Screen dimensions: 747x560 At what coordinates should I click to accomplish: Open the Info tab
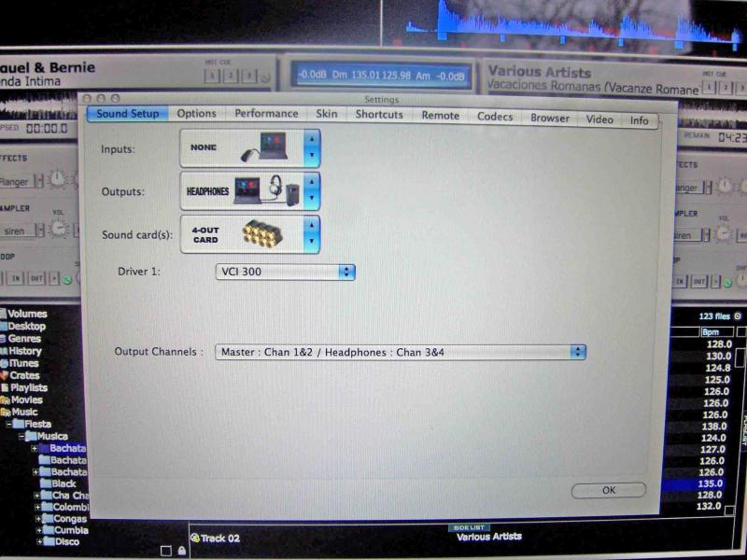(640, 121)
